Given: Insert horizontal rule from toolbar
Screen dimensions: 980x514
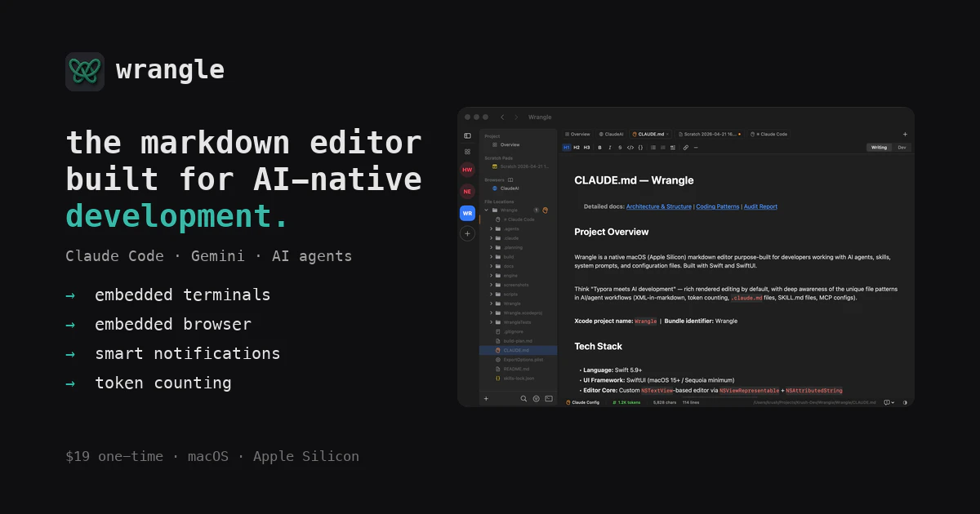Looking at the screenshot, I should click(696, 148).
